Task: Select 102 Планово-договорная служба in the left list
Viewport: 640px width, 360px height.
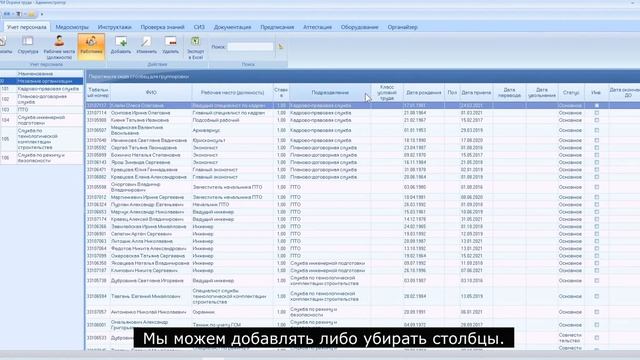Action: (x=42, y=99)
